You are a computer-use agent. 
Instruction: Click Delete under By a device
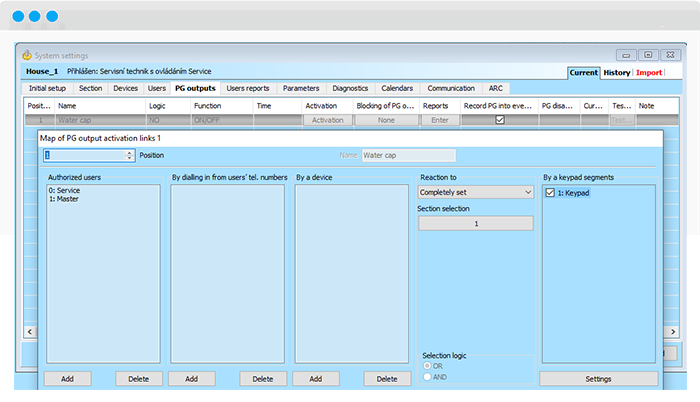(x=387, y=379)
